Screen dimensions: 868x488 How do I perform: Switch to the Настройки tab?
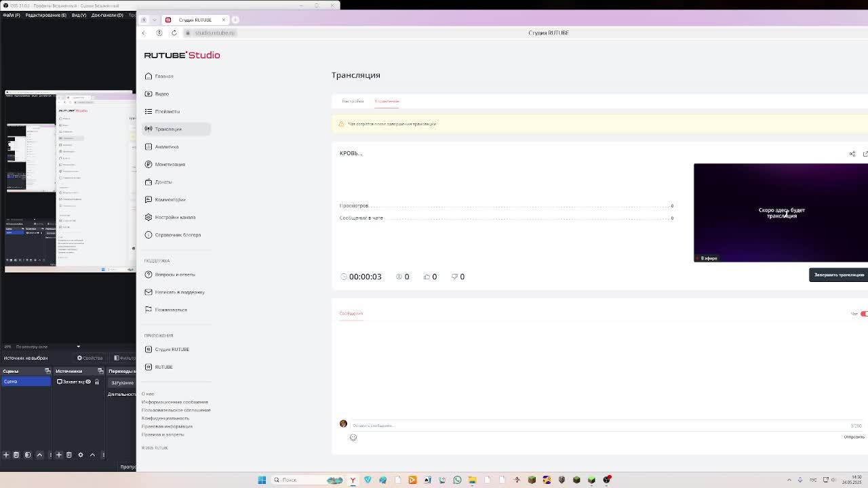click(x=353, y=101)
